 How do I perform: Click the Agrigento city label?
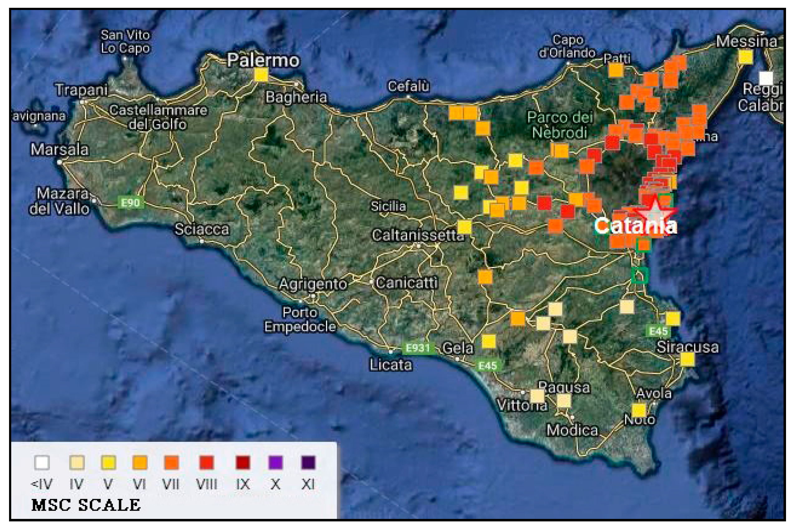[x=313, y=284]
